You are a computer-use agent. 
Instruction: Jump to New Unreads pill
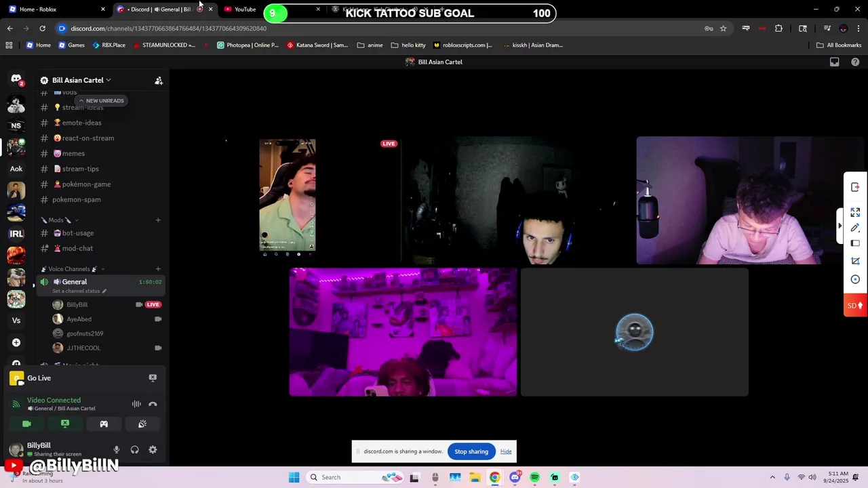pyautogui.click(x=101, y=100)
